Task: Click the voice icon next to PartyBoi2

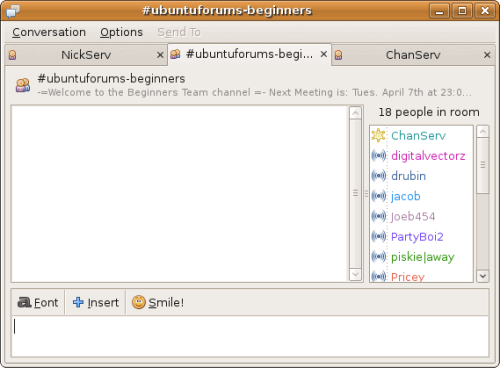Action: (x=379, y=236)
